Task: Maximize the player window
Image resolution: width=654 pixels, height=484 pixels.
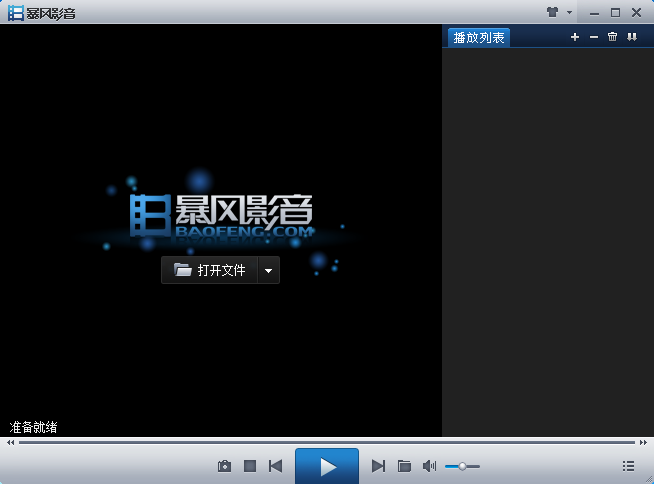Action: (615, 13)
